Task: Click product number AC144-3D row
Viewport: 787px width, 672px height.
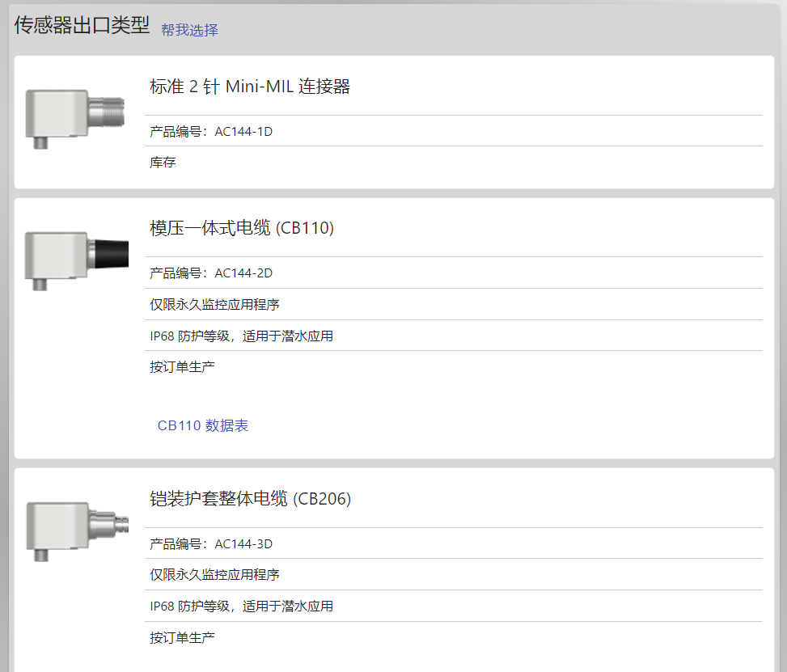Action: pos(453,543)
